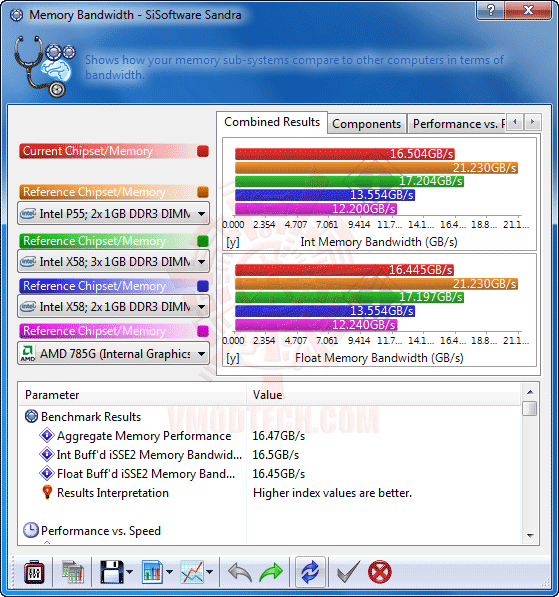Click the Results Interpretation lightbulb icon

(x=47, y=492)
